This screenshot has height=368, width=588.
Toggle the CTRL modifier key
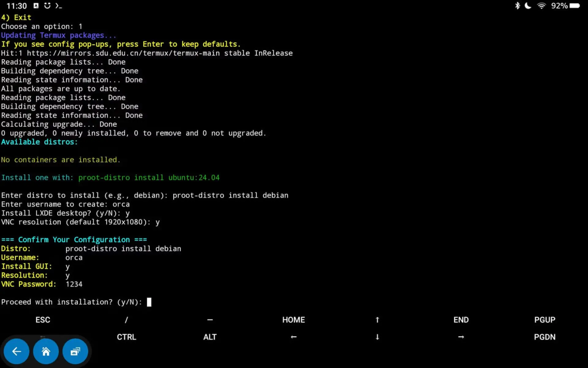pos(126,337)
